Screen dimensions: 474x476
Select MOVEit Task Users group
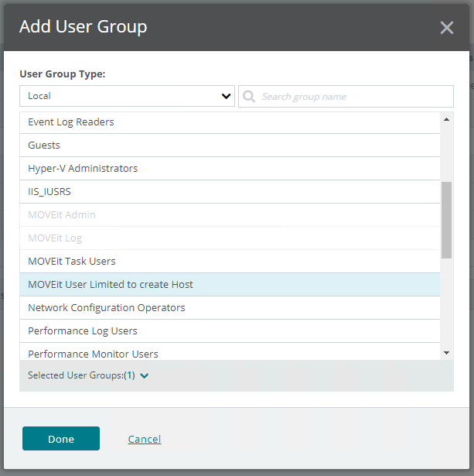coord(230,261)
